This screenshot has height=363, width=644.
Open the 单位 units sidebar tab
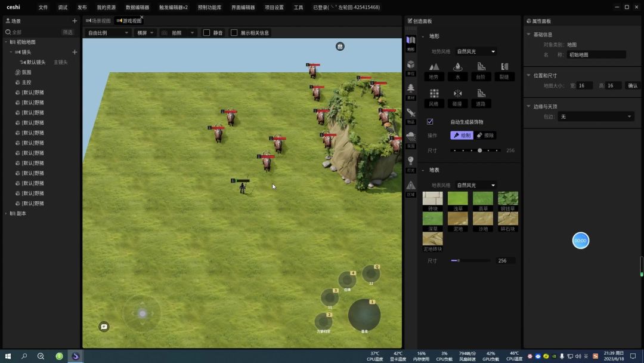411,67
